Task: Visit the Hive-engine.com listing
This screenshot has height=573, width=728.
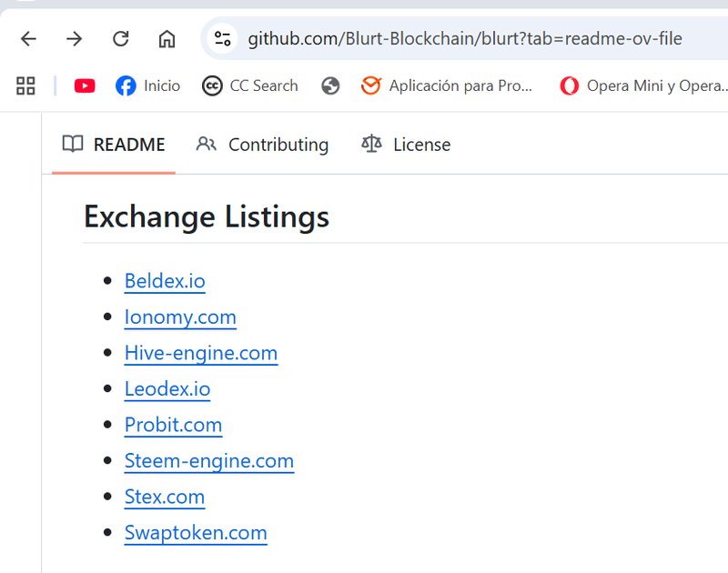Action: click(201, 353)
